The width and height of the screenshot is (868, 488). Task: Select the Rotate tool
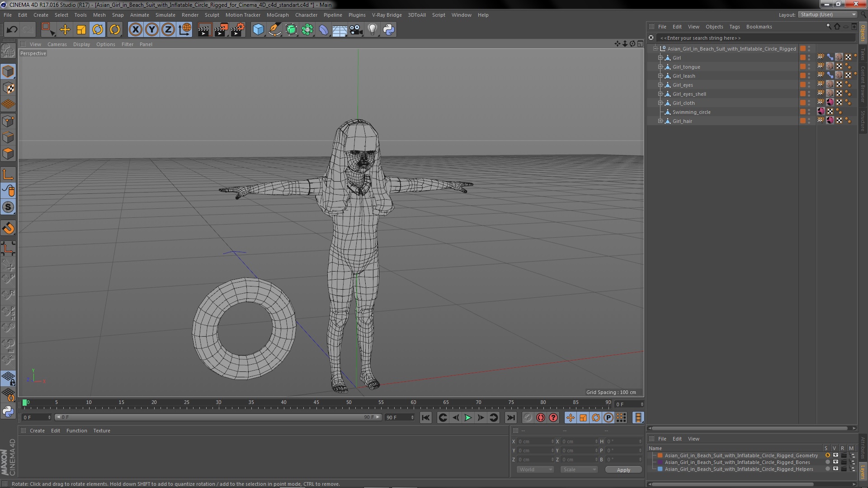click(x=98, y=30)
